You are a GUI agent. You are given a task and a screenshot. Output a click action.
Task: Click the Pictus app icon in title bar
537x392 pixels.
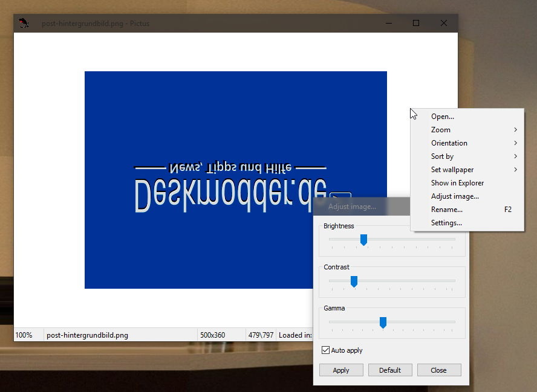24,24
